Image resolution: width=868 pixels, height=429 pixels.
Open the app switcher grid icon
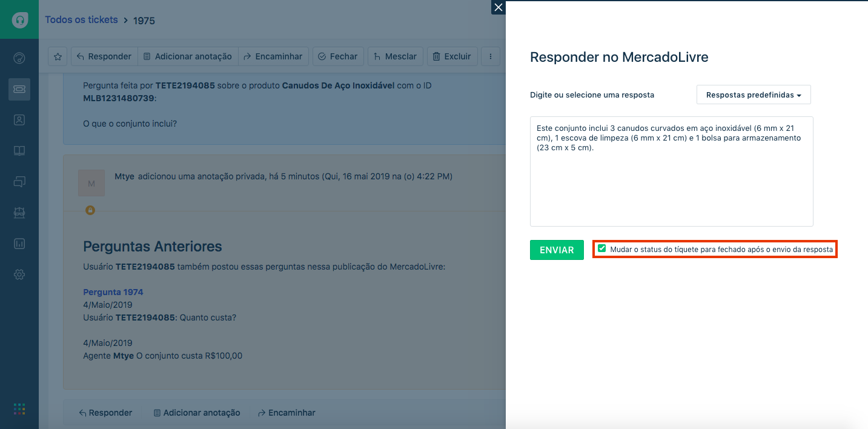point(19,409)
